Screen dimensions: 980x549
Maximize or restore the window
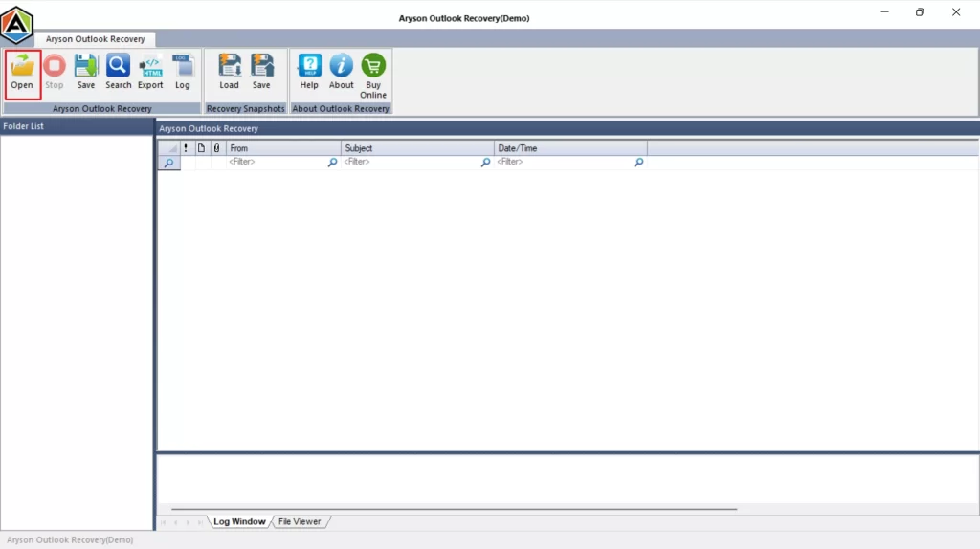920,11
